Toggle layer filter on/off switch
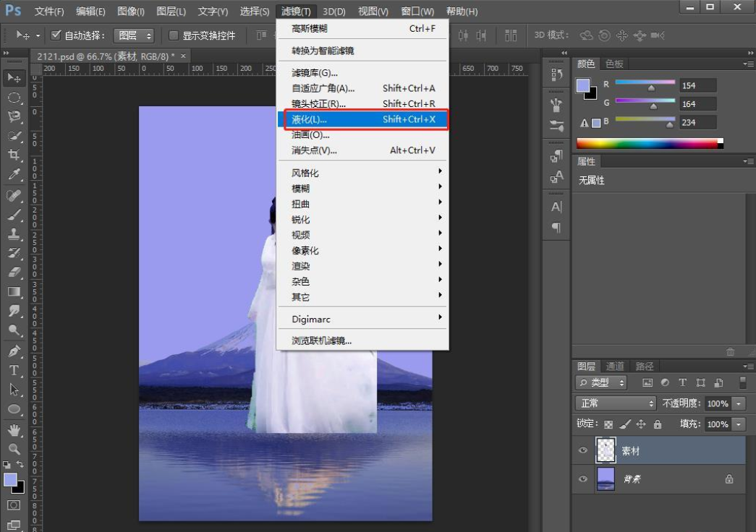 [742, 382]
